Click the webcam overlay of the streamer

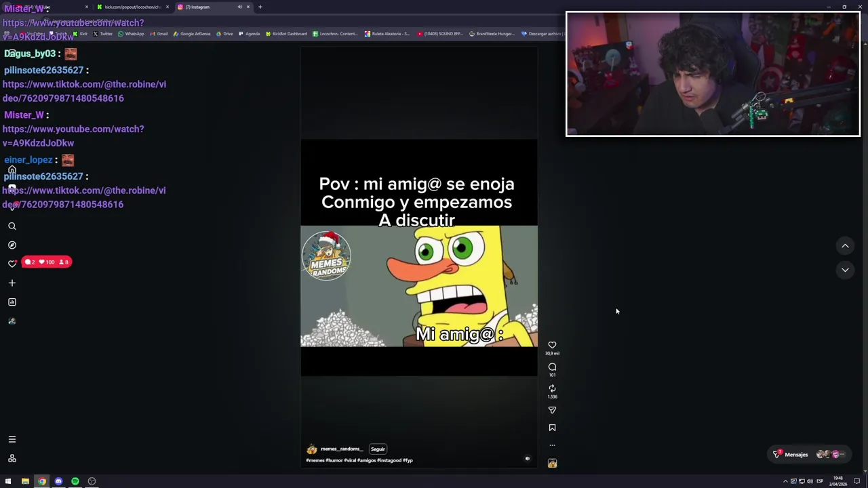click(x=713, y=74)
